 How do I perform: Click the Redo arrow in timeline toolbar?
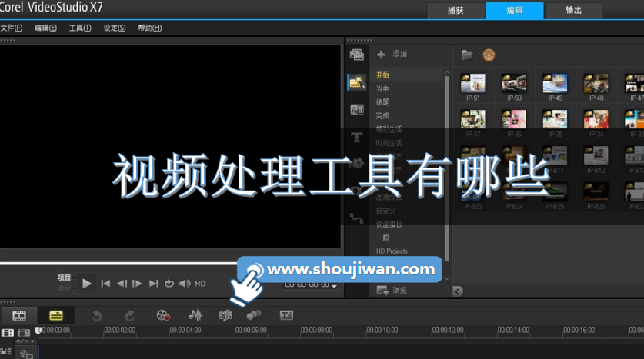(x=130, y=315)
